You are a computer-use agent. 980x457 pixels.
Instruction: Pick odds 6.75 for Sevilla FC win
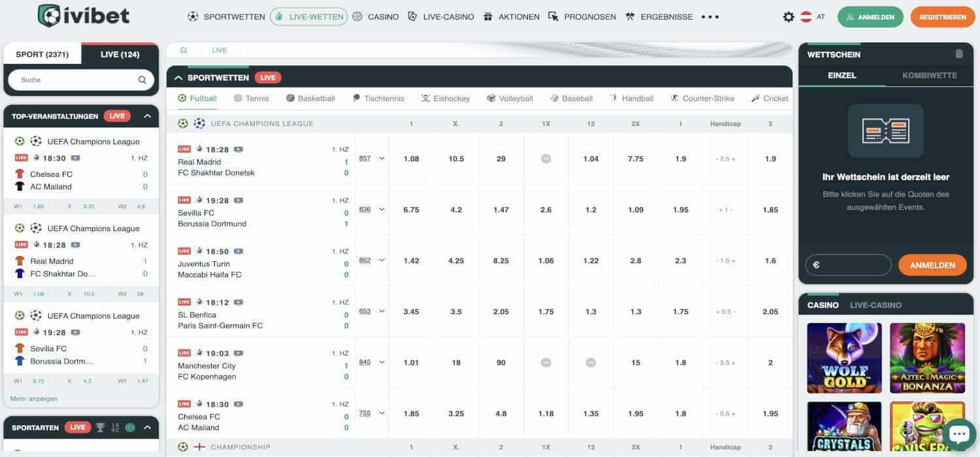point(412,210)
